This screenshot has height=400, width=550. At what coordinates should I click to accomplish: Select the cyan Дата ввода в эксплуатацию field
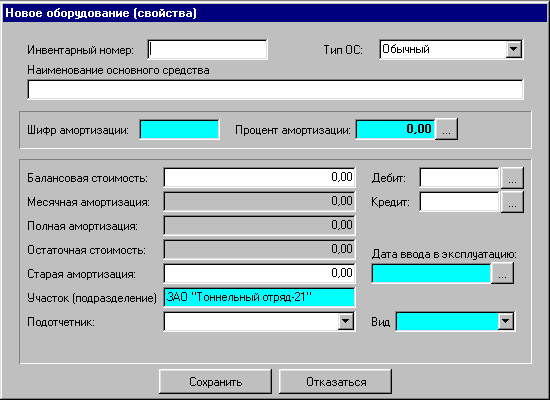[431, 273]
